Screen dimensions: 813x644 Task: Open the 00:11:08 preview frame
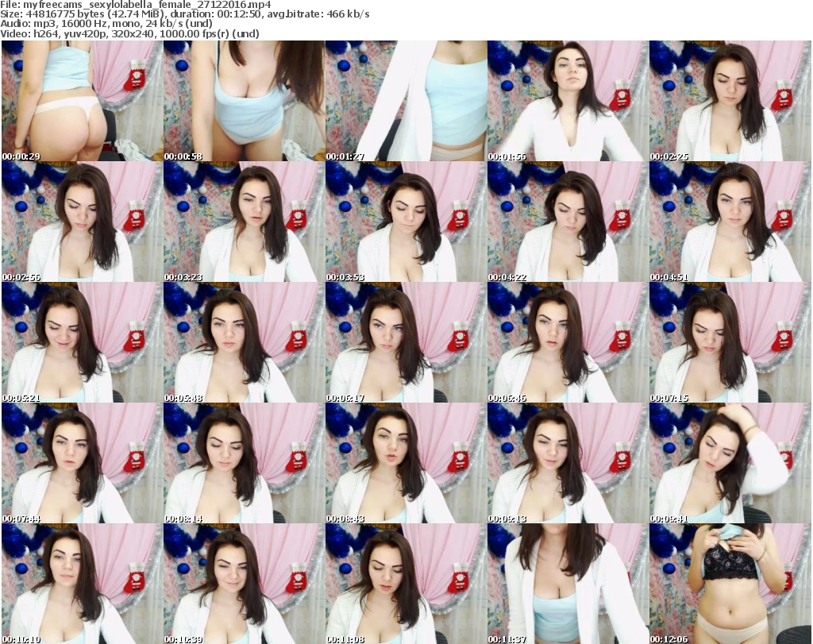[x=405, y=584]
